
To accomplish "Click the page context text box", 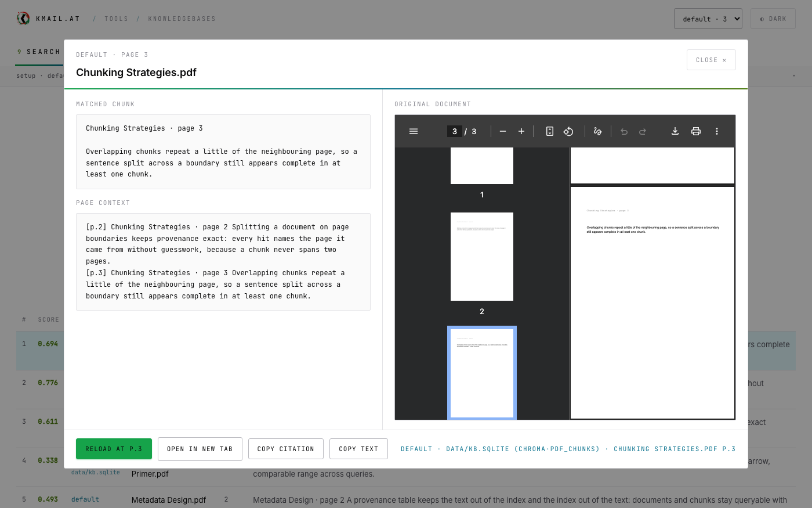I will click(223, 262).
